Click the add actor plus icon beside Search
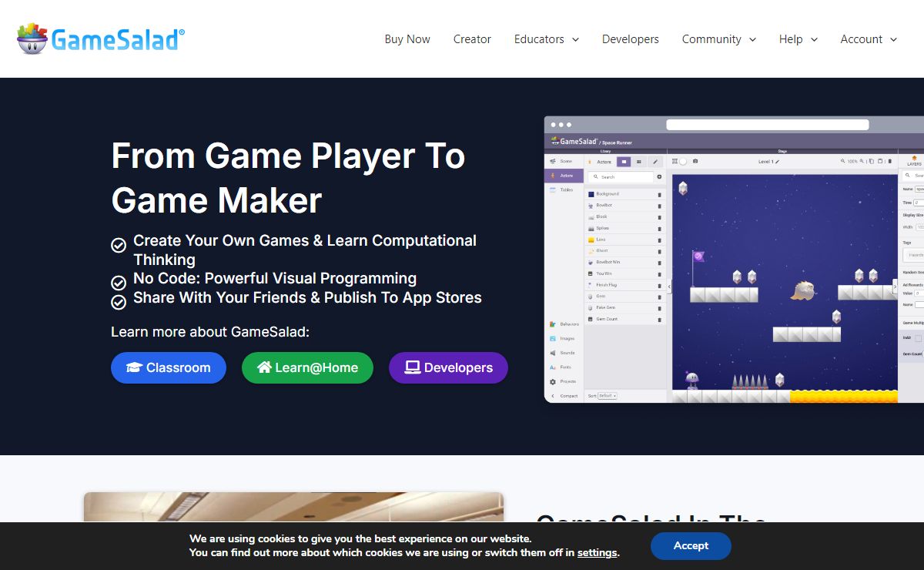 point(659,177)
